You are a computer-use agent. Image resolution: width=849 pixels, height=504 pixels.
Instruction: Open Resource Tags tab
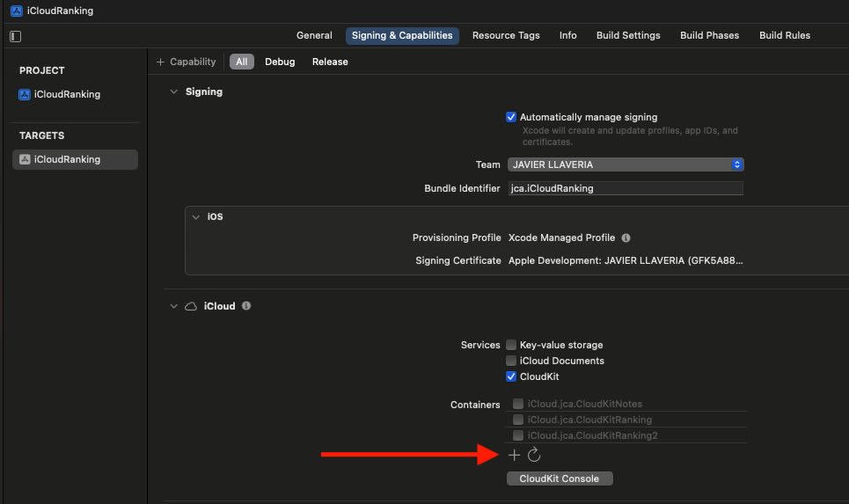click(506, 35)
